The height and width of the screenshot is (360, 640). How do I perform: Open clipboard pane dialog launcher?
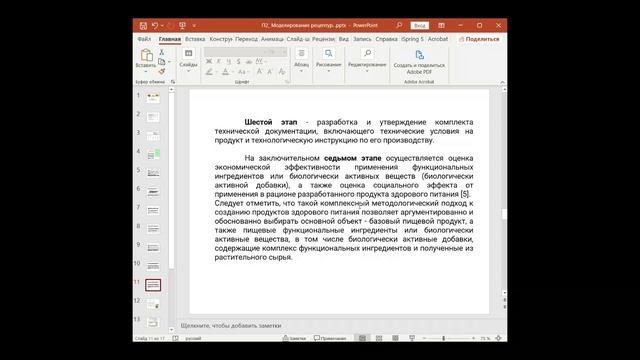pyautogui.click(x=173, y=82)
